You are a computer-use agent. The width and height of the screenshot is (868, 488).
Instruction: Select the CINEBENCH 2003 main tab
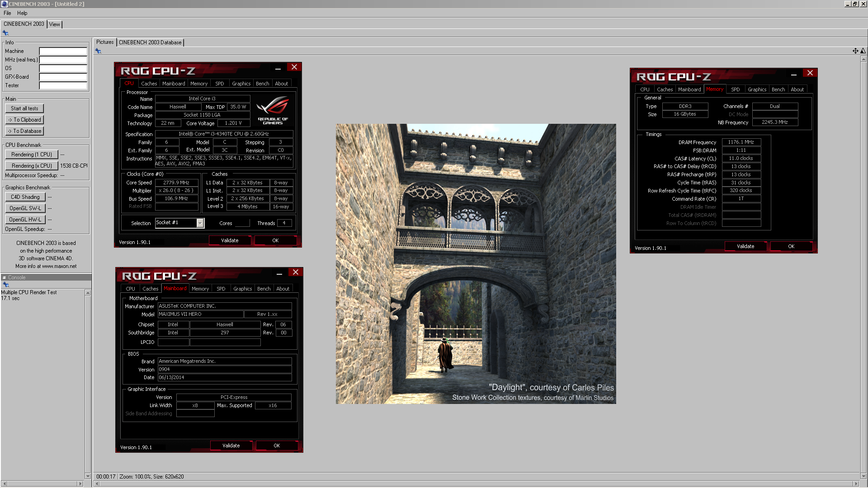(x=24, y=24)
